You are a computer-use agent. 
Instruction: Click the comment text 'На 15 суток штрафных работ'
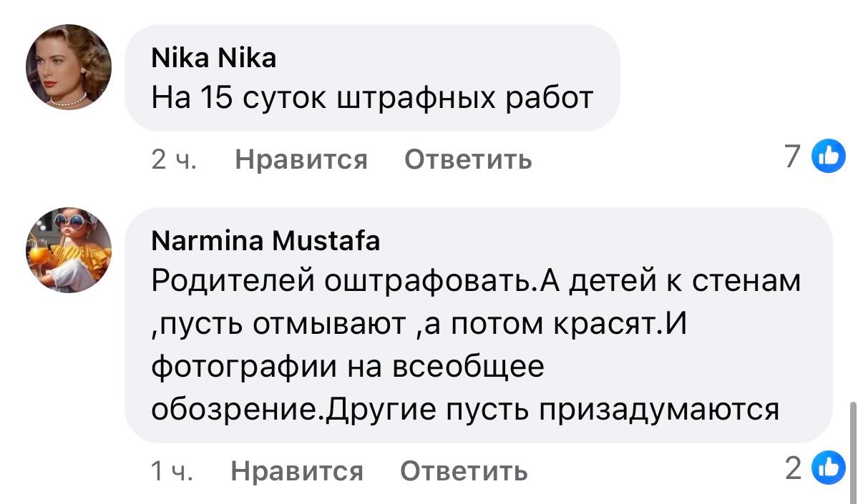pyautogui.click(x=372, y=98)
